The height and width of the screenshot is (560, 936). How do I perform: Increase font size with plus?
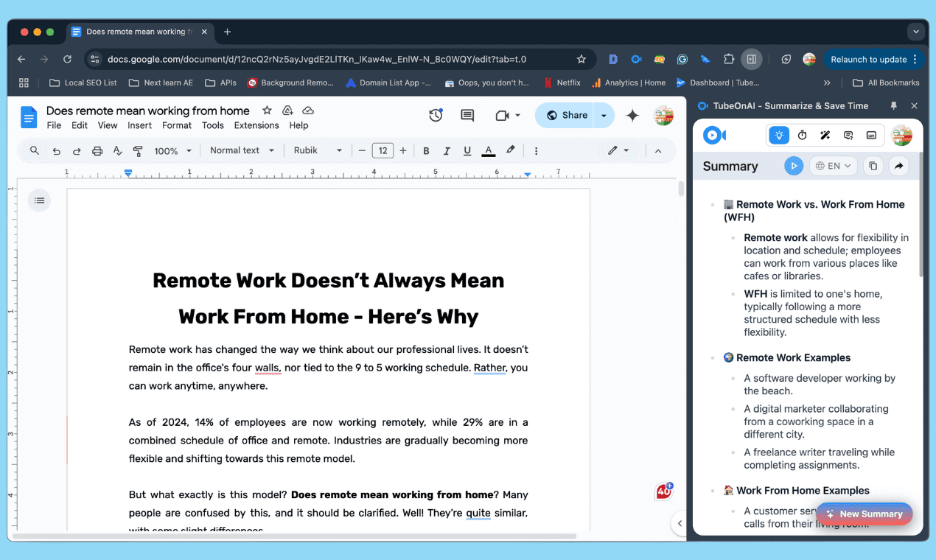(403, 150)
